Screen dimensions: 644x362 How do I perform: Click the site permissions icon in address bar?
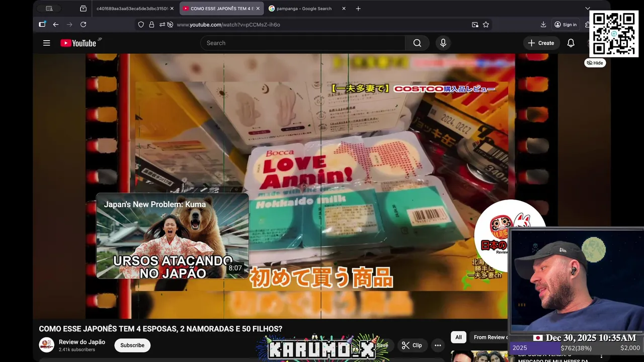pyautogui.click(x=162, y=25)
